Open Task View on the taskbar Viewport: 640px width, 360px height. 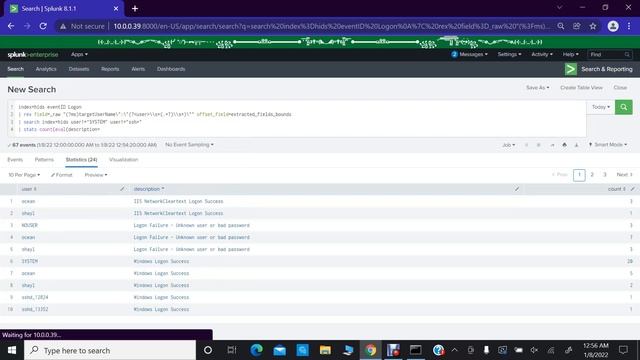[232, 350]
